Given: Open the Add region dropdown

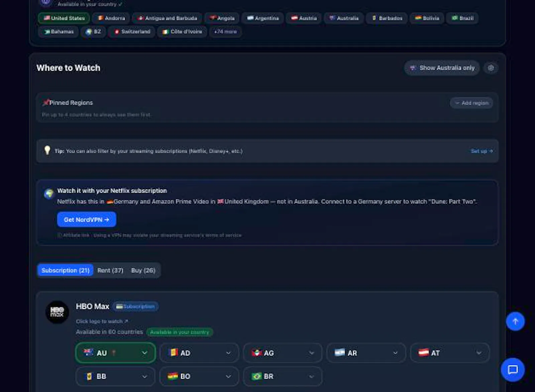Looking at the screenshot, I should (471, 103).
